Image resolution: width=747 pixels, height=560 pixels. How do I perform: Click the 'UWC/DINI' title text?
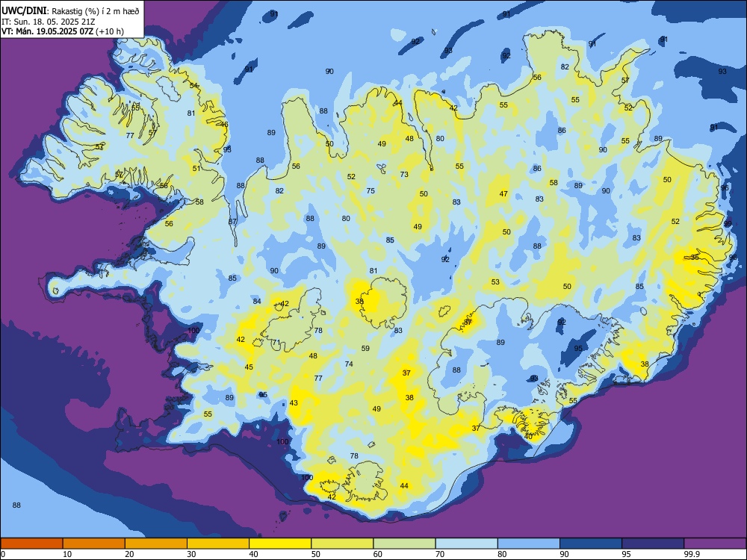pyautogui.click(x=24, y=10)
